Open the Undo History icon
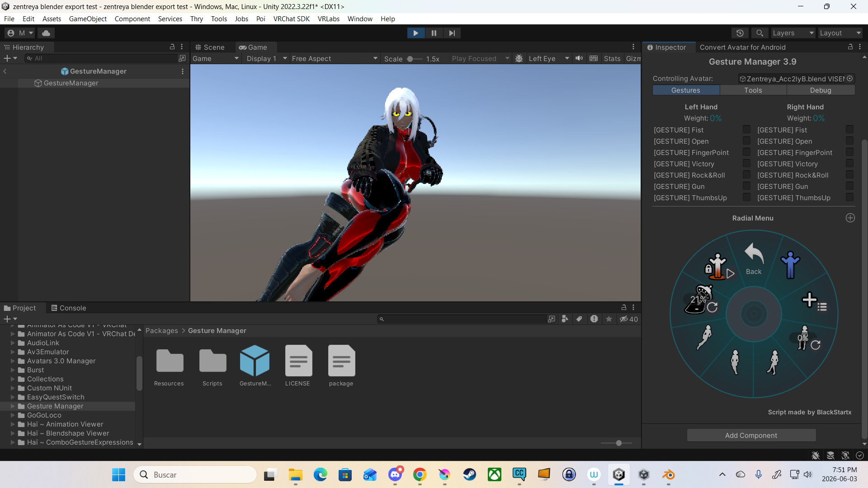 click(740, 33)
